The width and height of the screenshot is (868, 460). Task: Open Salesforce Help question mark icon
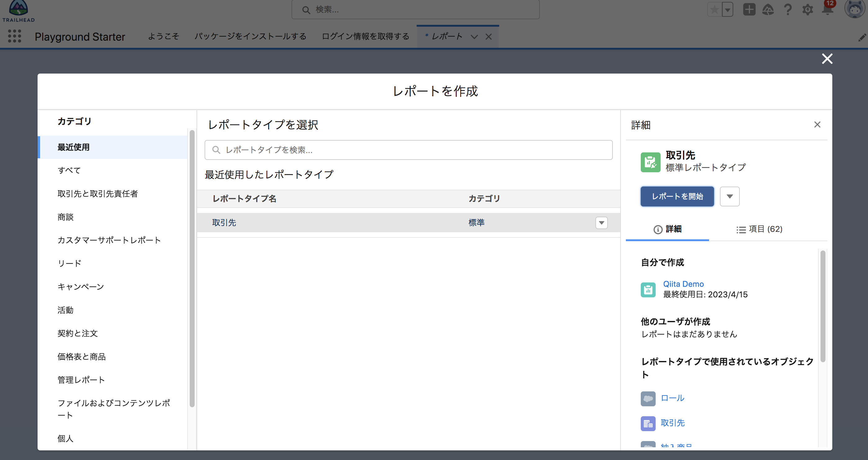point(788,10)
